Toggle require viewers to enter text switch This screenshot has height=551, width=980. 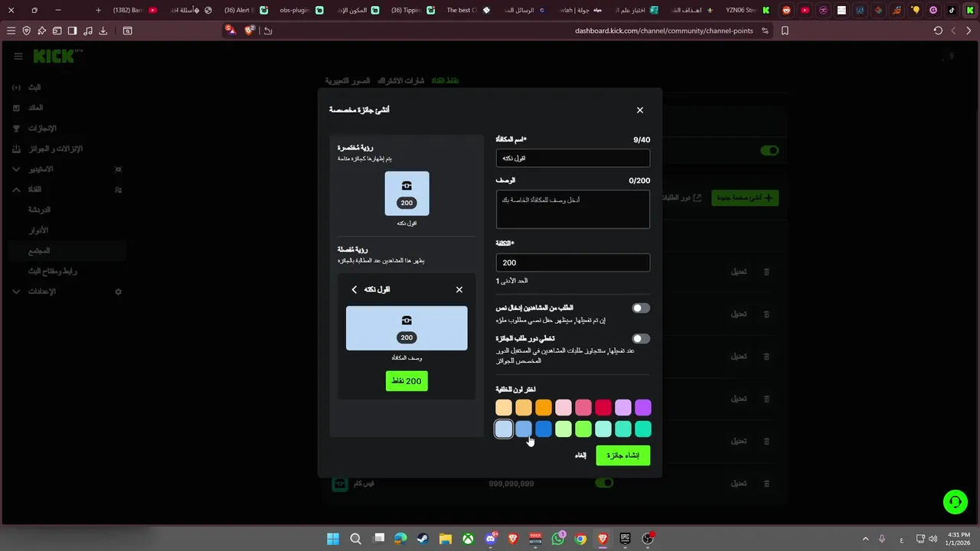[x=641, y=308]
